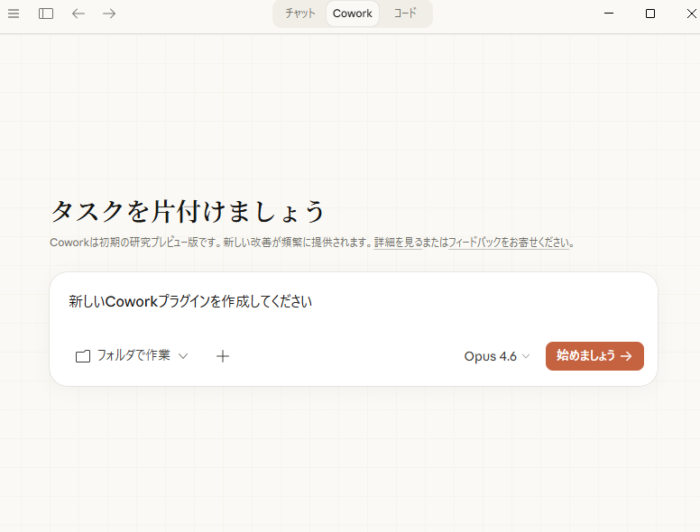Viewport: 700px width, 532px height.
Task: Switch to the コード tab
Action: point(405,14)
